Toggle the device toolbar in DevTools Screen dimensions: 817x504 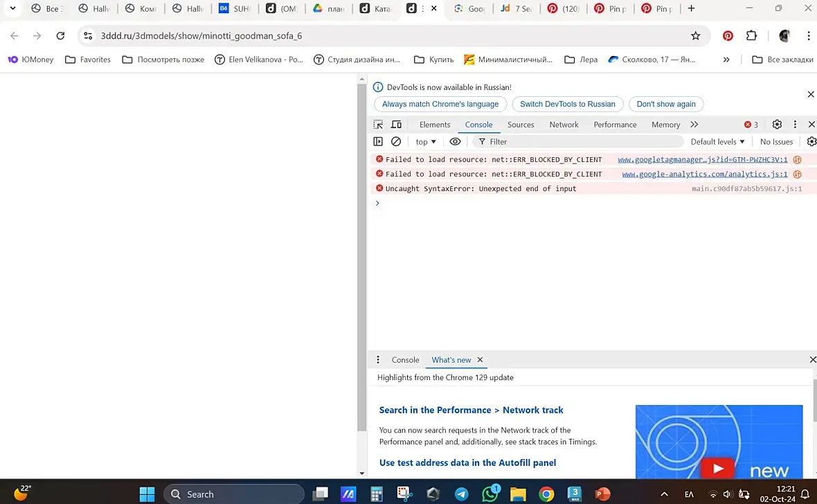coord(397,125)
